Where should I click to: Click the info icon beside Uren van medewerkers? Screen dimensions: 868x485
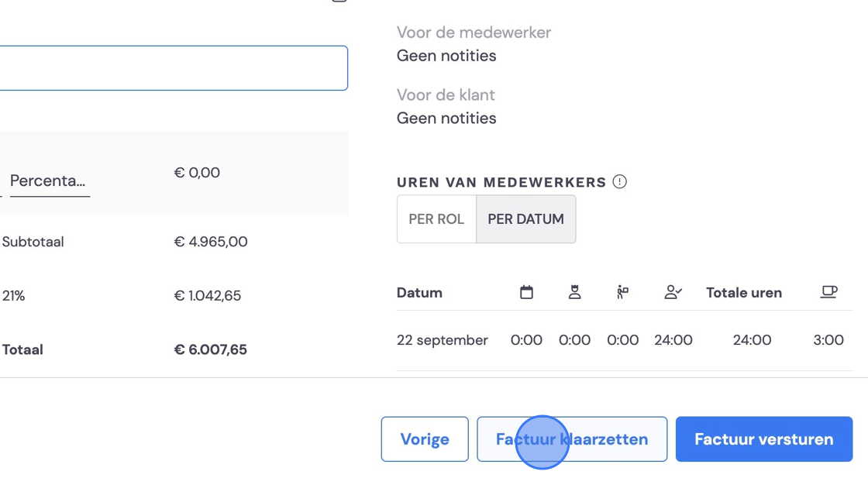pyautogui.click(x=619, y=181)
